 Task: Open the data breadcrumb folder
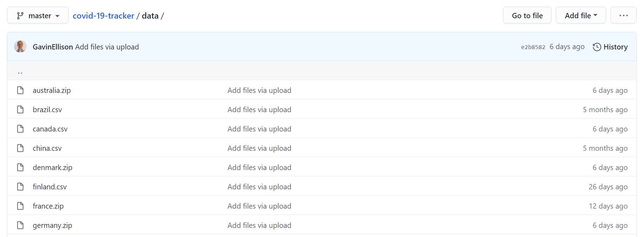[150, 15]
